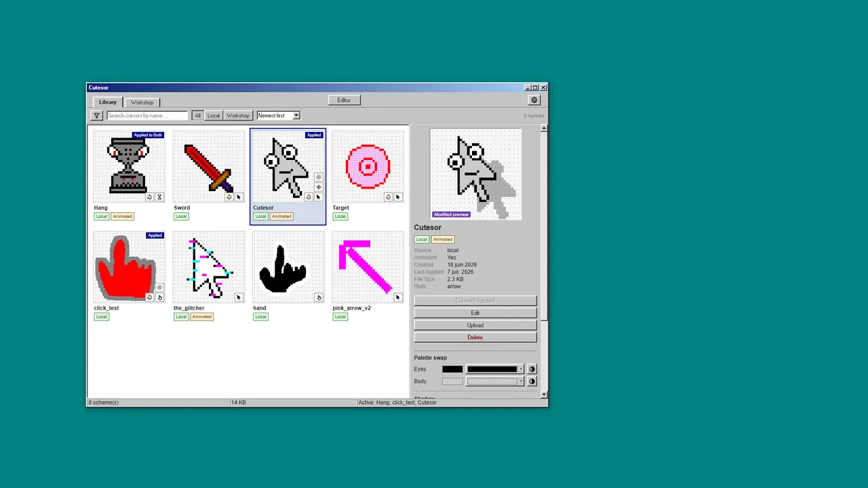Click the palette icon on Target card
Image resolution: width=868 pixels, height=488 pixels.
[389, 197]
